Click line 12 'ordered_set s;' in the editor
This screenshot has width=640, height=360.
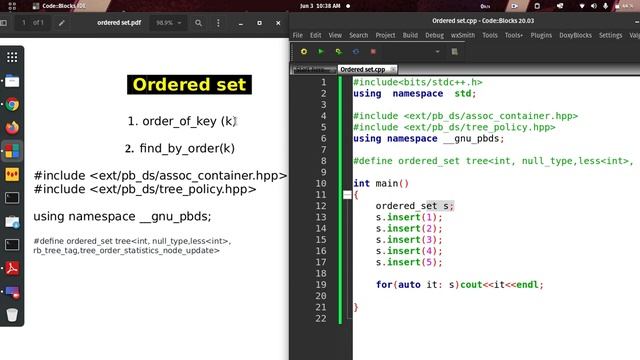click(x=414, y=206)
